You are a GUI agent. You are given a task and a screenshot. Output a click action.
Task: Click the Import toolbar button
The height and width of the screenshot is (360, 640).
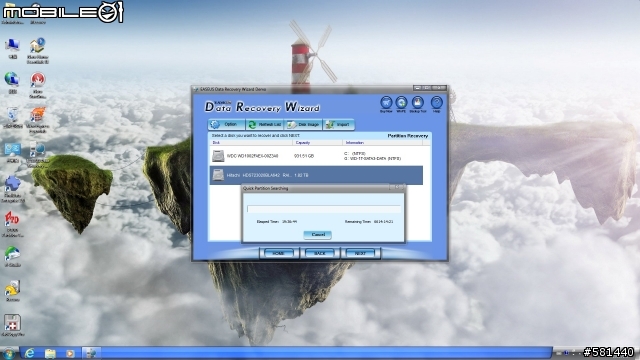coord(338,124)
